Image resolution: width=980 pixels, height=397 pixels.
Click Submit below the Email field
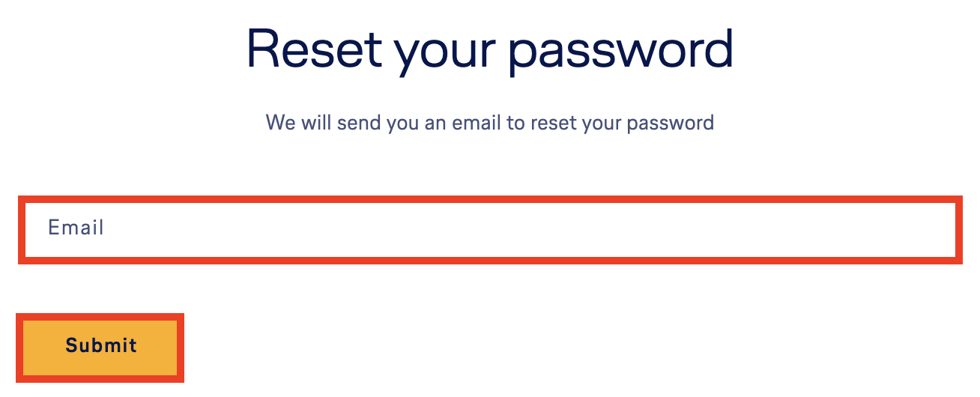pyautogui.click(x=100, y=347)
